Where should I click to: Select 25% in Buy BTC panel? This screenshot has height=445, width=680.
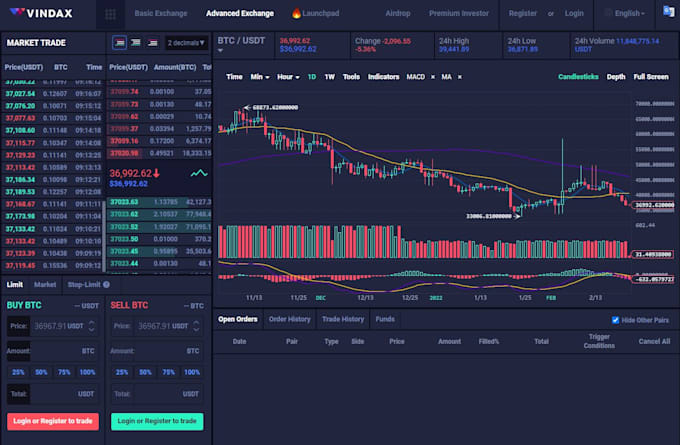pyautogui.click(x=18, y=372)
